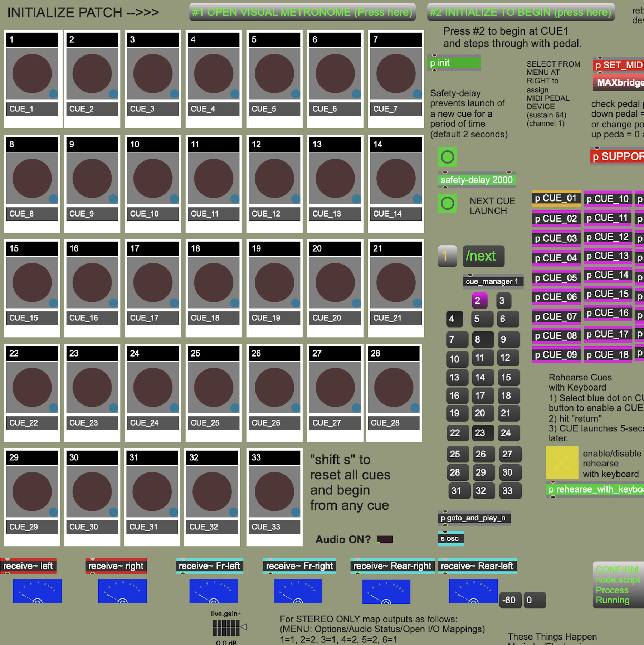The height and width of the screenshot is (645, 644).
Task: Select cue number 23 in the number grid
Action: [480, 433]
